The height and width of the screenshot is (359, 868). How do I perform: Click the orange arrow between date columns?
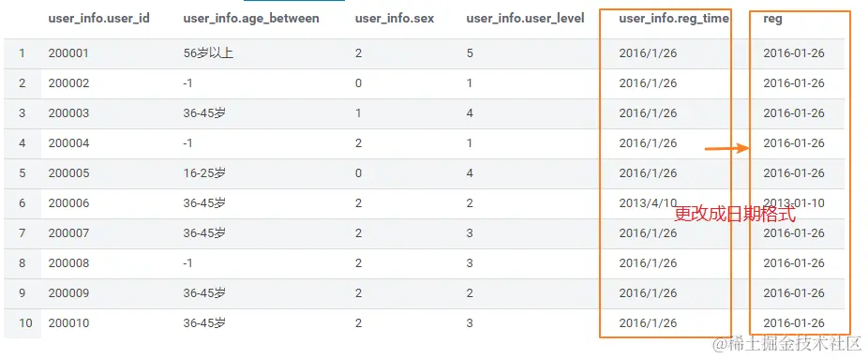click(726, 148)
